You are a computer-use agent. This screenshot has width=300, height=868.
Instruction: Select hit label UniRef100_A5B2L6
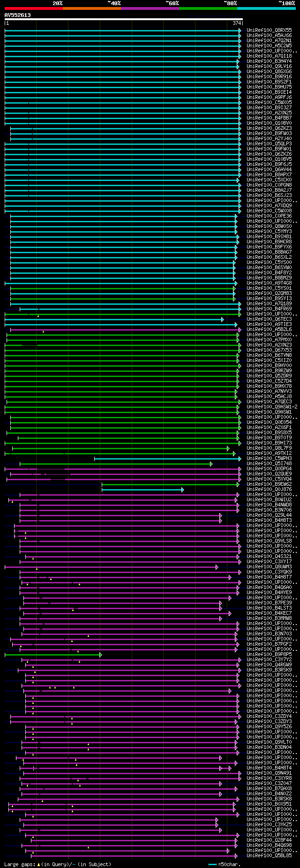pyautogui.click(x=269, y=330)
